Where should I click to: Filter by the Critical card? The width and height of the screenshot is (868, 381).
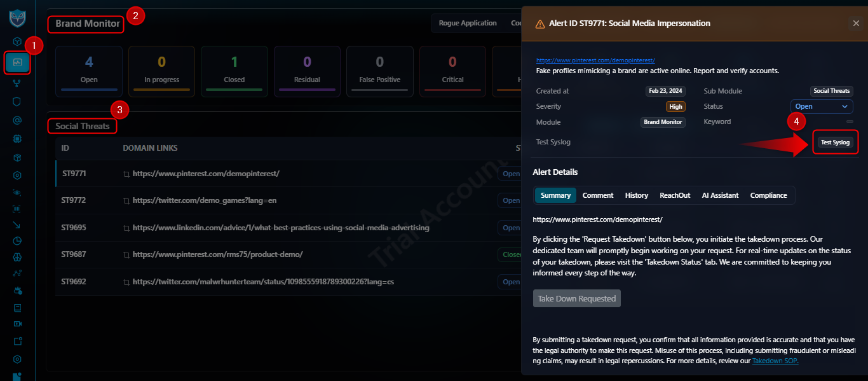452,71
